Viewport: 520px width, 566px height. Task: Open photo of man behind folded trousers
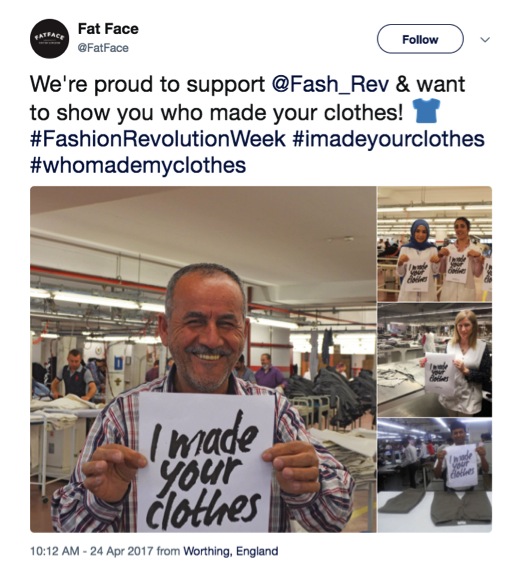[434, 475]
